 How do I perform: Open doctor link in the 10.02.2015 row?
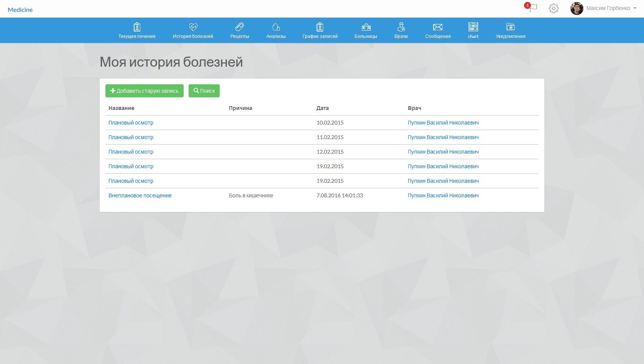click(x=443, y=123)
